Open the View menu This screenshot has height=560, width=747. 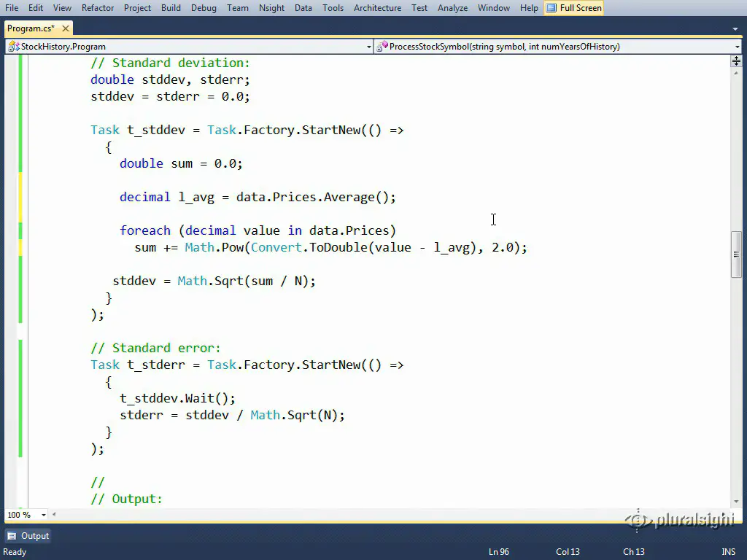pos(62,8)
